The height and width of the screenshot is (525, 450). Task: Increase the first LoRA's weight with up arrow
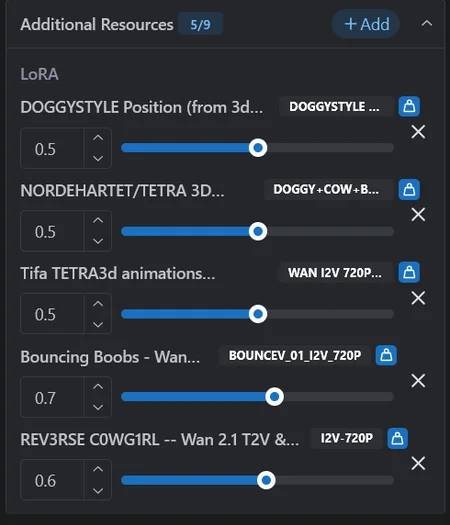tap(98, 138)
